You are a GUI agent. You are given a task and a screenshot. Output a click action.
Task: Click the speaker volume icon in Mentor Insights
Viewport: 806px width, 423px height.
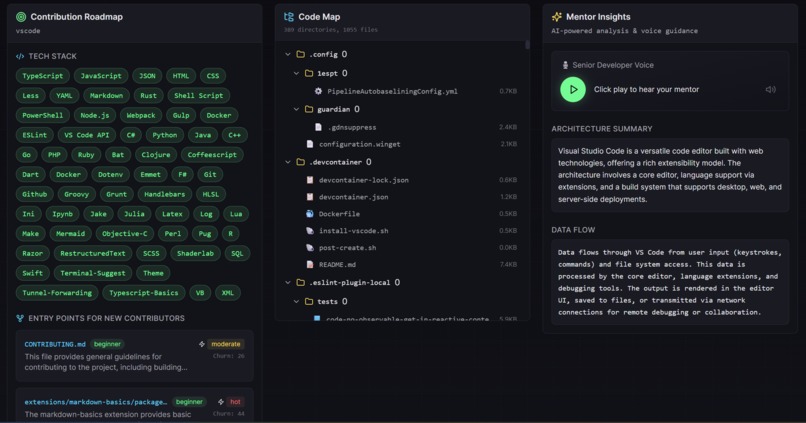pyautogui.click(x=770, y=89)
